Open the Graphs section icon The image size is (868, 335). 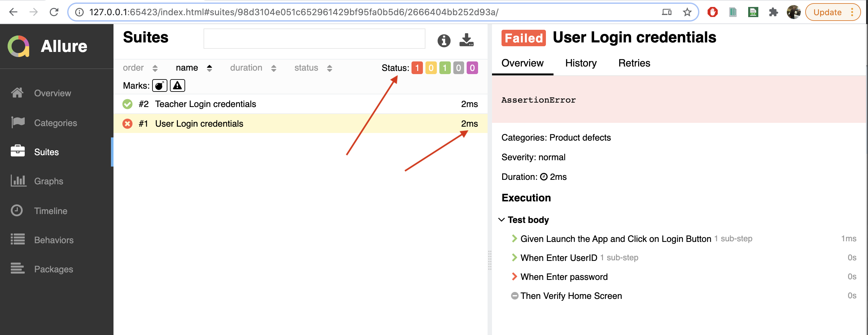(17, 181)
